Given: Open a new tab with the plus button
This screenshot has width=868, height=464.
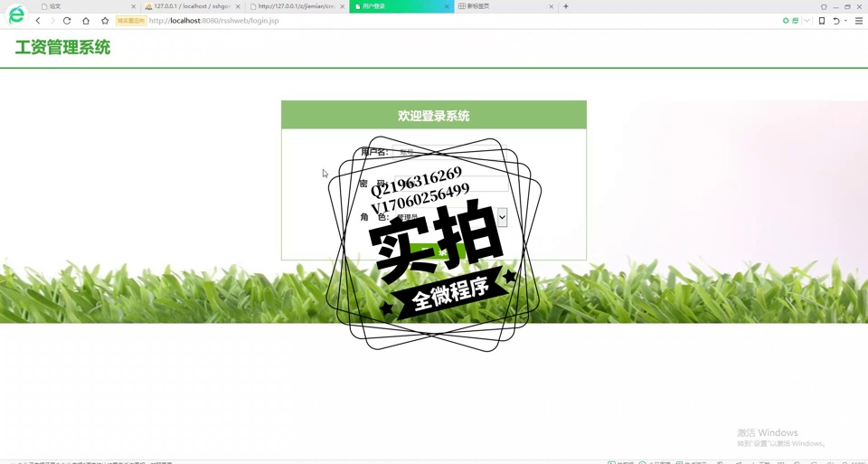Looking at the screenshot, I should coord(566,6).
